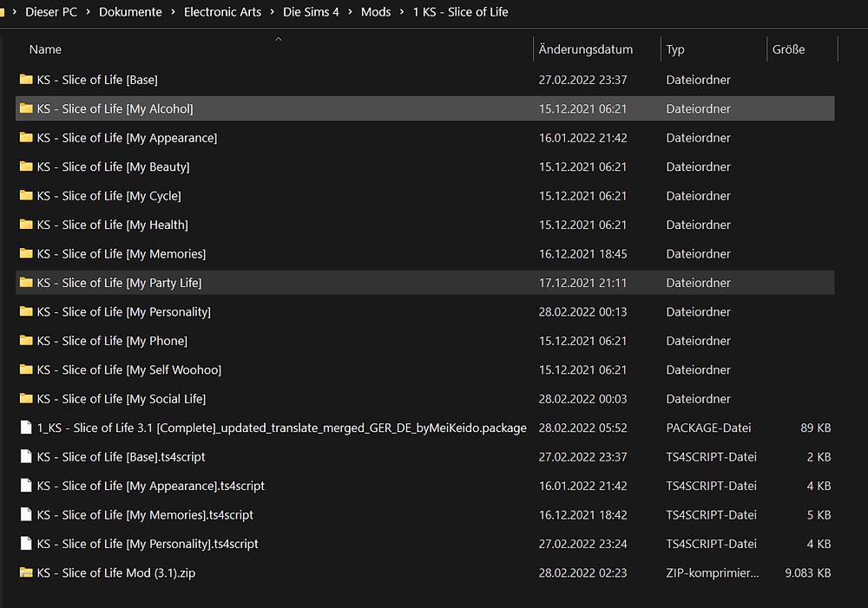Select the GER_DE_byMeiKeido.package file name

click(282, 428)
